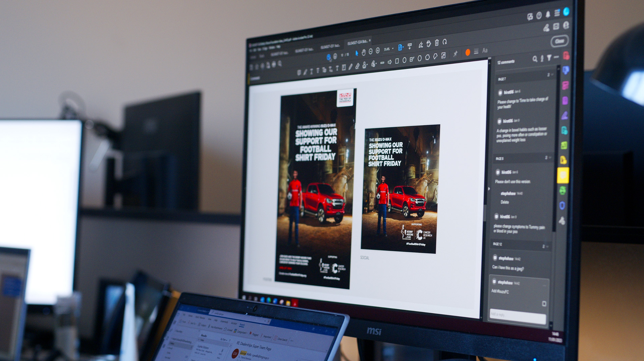Click the scrolling mode download-arrow icon
This screenshot has height=361, width=644.
tap(410, 46)
